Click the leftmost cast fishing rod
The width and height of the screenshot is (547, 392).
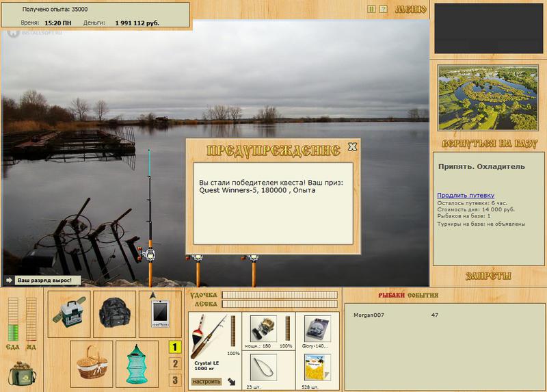[150, 218]
